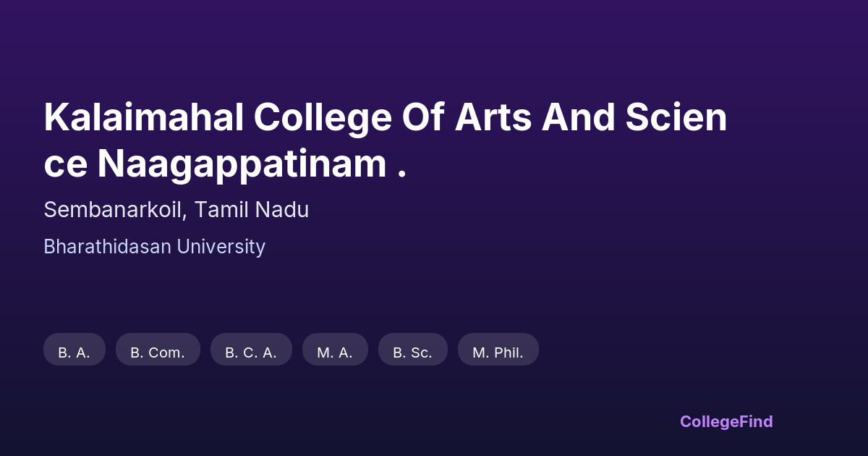
Task: Select the M. A. course tag
Action: coord(335,352)
